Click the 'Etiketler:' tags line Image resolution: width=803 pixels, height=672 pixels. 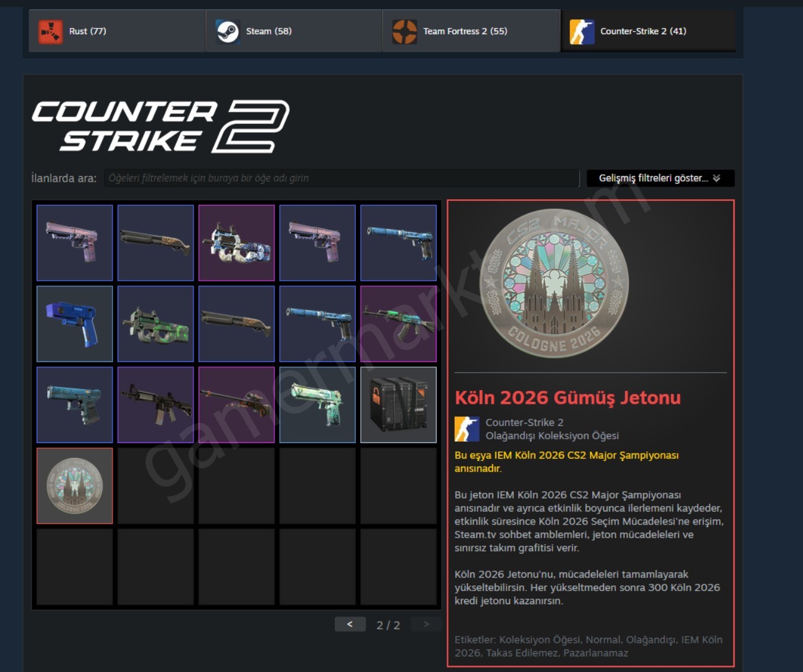[588, 646]
